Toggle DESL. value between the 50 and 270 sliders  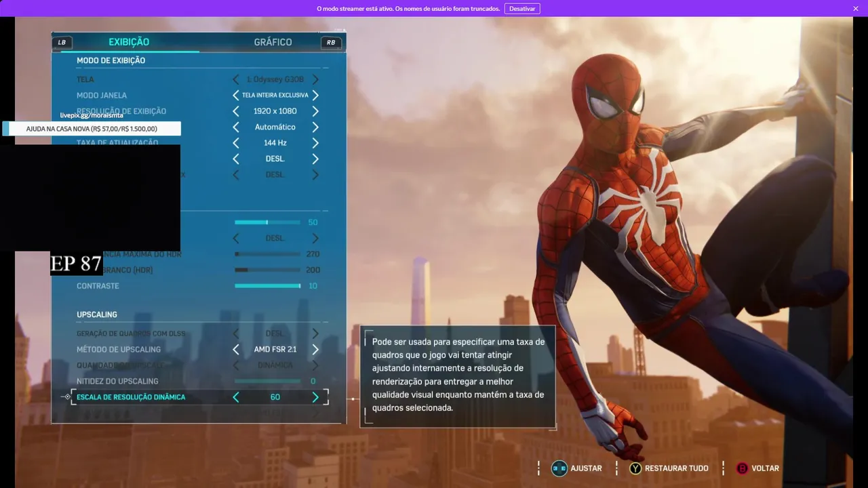coord(275,239)
